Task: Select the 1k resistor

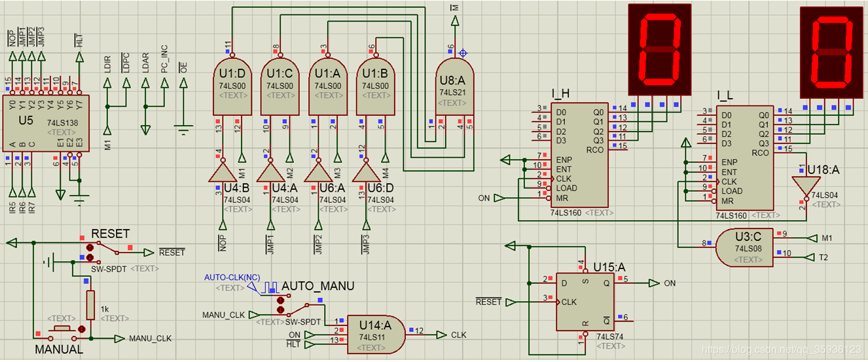Action: pos(91,304)
